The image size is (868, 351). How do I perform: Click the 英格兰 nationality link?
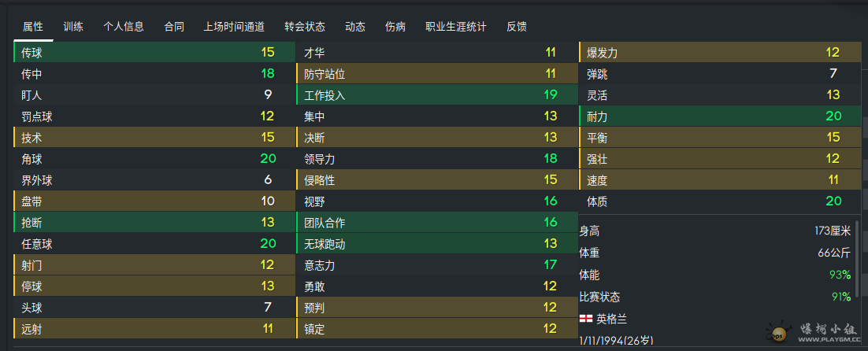point(612,319)
